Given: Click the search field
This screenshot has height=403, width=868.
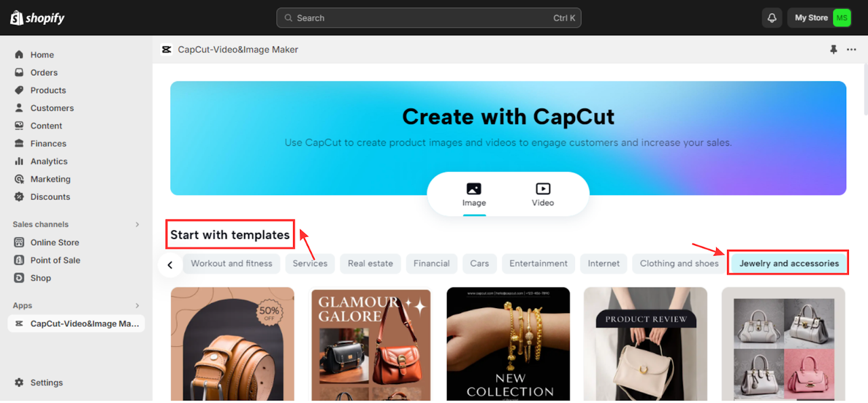Looking at the screenshot, I should [x=429, y=18].
